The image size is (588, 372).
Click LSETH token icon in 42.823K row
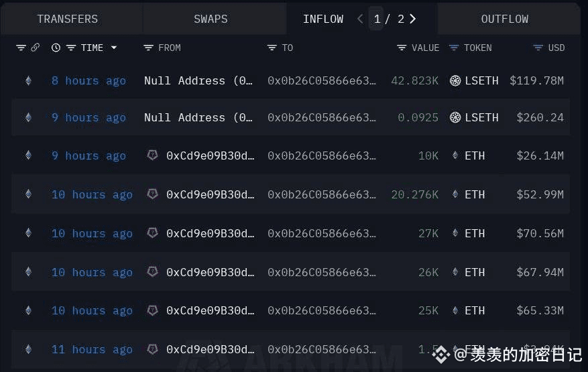pyautogui.click(x=455, y=80)
